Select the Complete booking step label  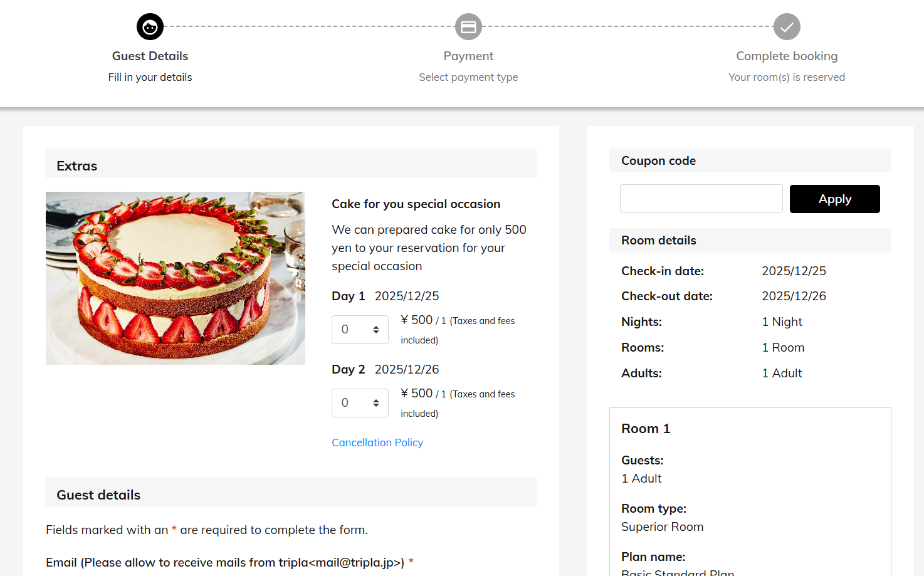tap(787, 56)
